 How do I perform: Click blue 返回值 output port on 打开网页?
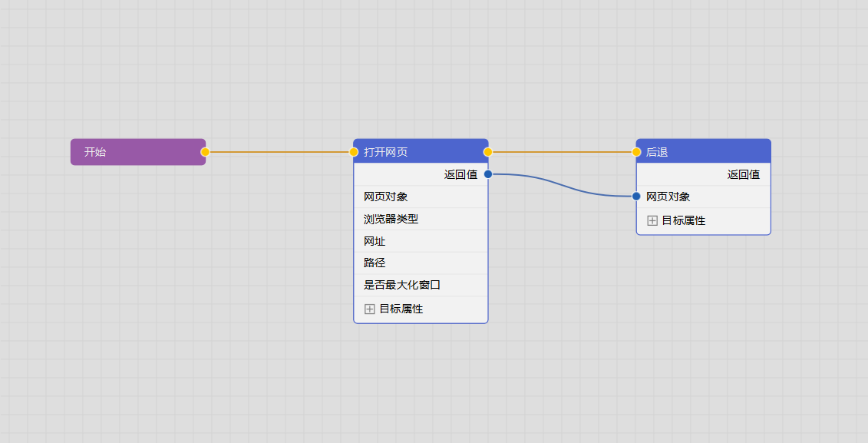point(488,174)
